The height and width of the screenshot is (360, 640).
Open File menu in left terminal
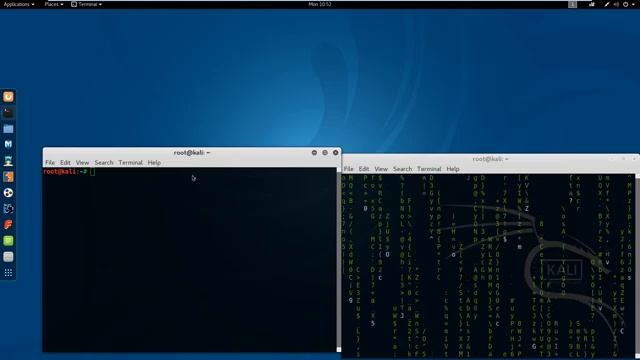50,162
